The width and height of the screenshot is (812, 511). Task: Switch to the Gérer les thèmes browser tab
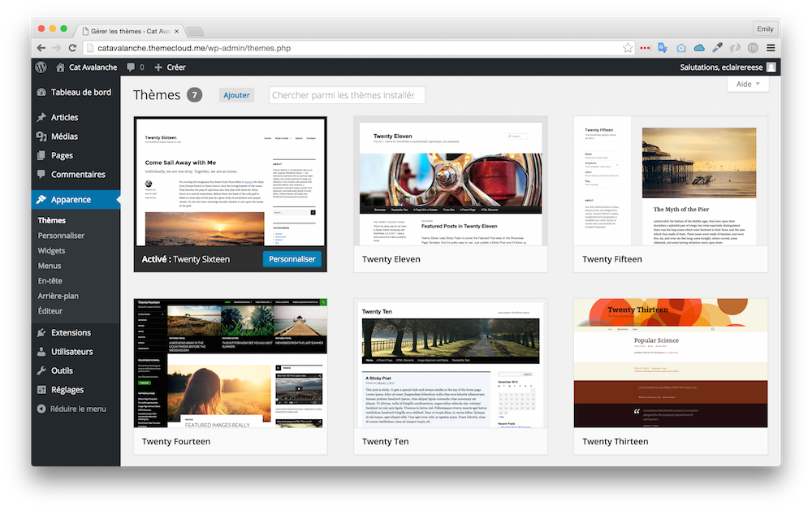tap(129, 31)
